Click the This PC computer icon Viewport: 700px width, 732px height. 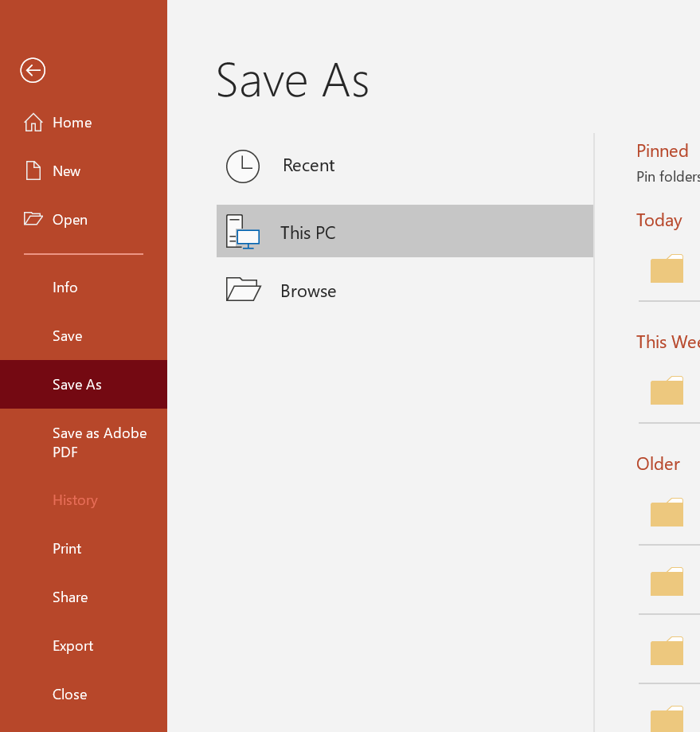tap(243, 232)
